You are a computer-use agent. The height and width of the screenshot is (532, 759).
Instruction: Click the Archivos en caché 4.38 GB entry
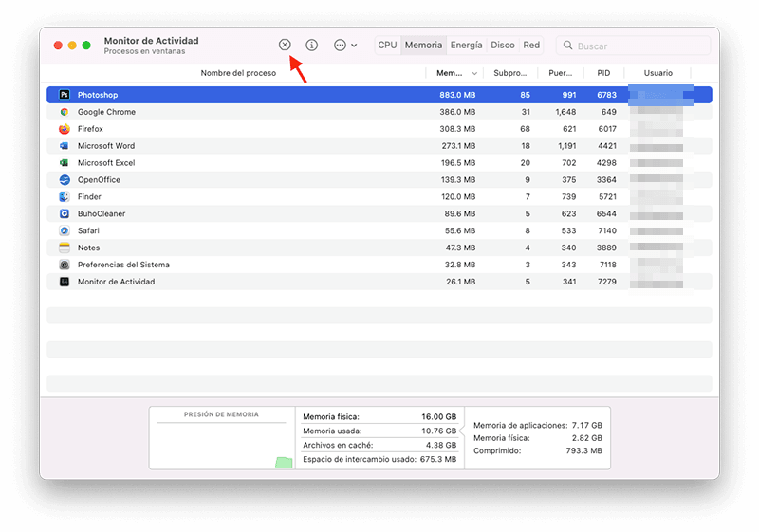pos(379,445)
